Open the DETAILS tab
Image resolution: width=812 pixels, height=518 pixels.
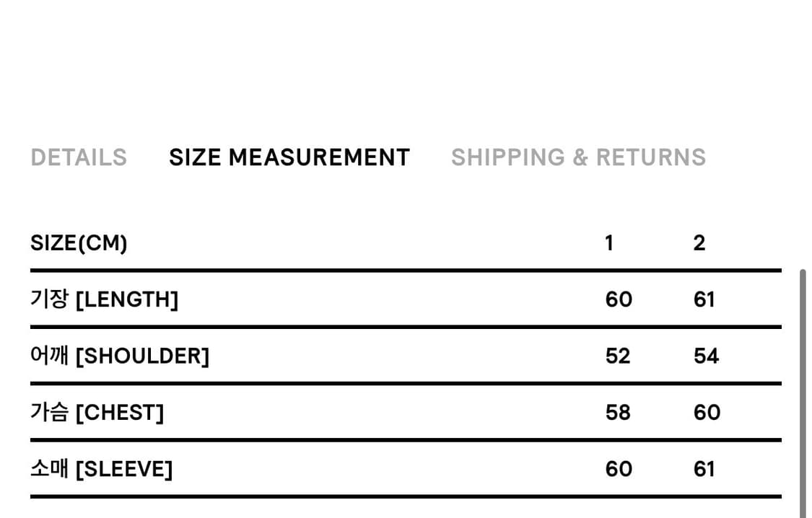tap(79, 157)
